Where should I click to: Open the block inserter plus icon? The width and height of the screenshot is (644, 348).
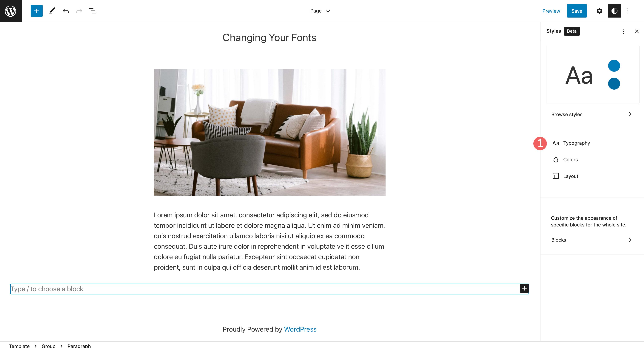(x=36, y=11)
